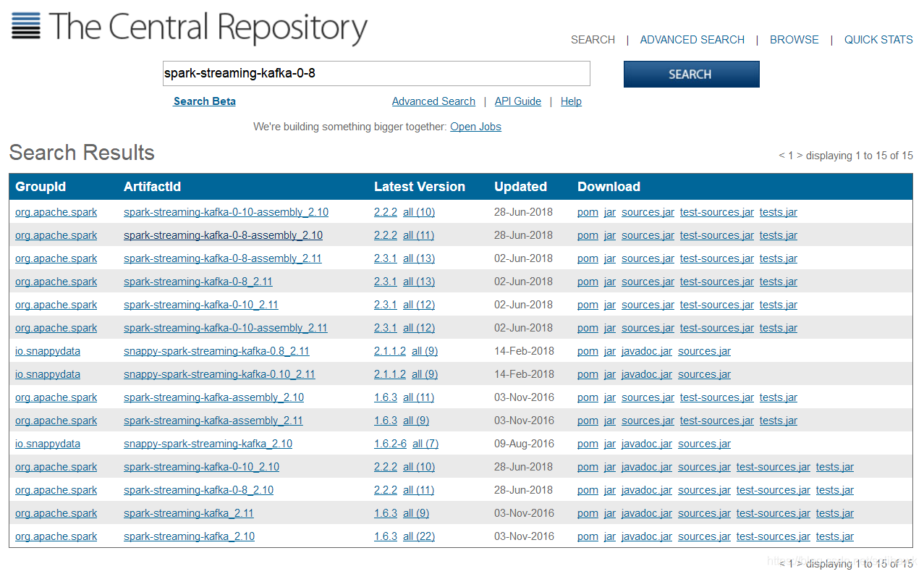Viewport: 924px width, 574px height.
Task: Click the Updated column header
Action: pyautogui.click(x=520, y=187)
